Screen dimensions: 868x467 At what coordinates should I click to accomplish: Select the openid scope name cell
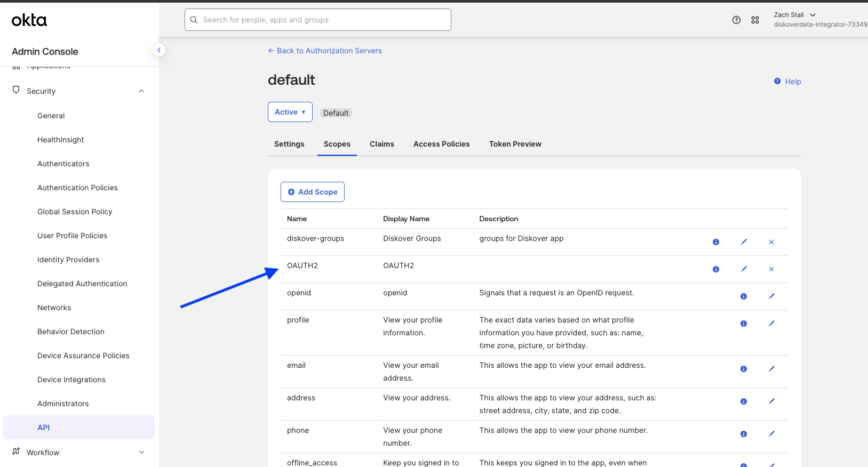pyautogui.click(x=299, y=293)
